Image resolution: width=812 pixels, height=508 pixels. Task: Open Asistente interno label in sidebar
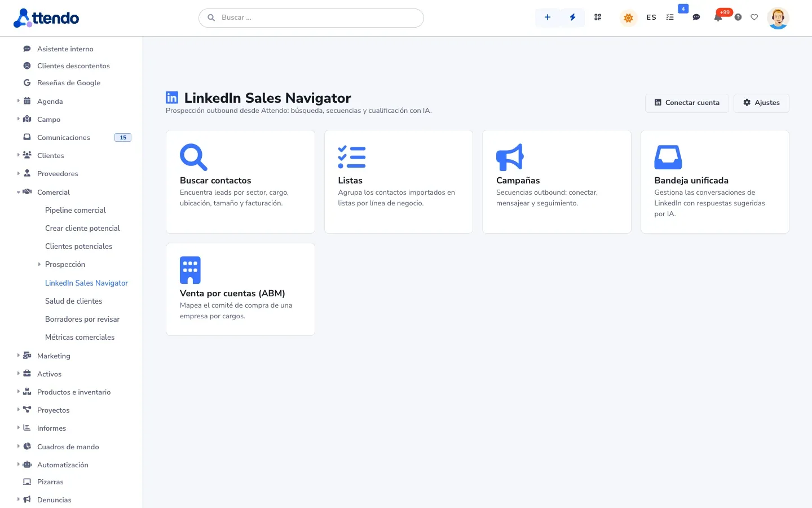point(65,49)
